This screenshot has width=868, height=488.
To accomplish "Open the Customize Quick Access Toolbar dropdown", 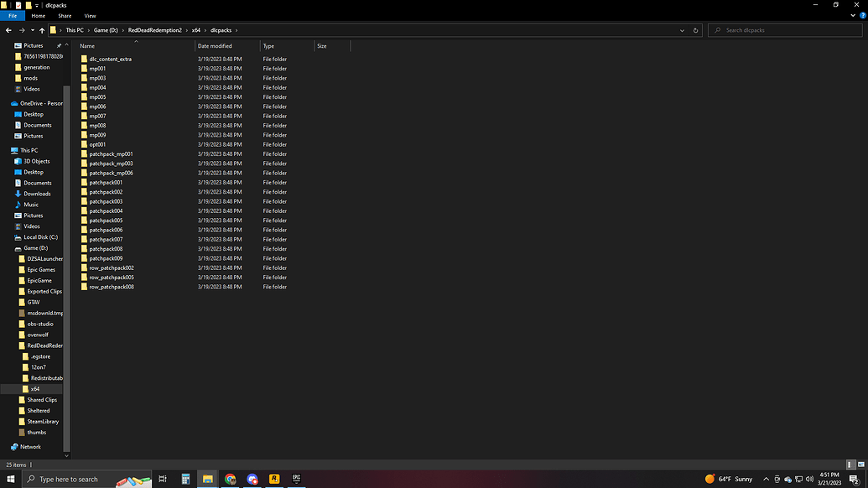I will (37, 5).
